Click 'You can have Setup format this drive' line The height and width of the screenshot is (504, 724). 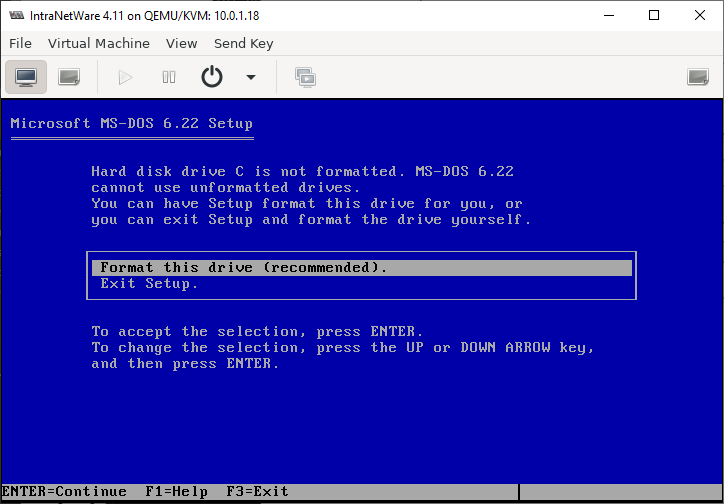pyautogui.click(x=307, y=204)
